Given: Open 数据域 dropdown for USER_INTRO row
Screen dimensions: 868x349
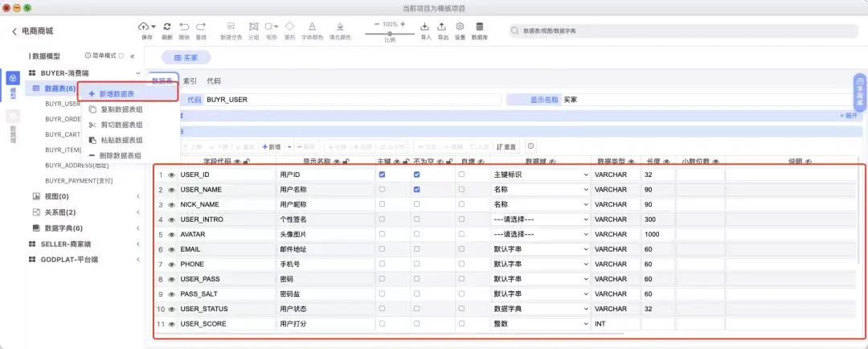Looking at the screenshot, I should click(540, 220).
